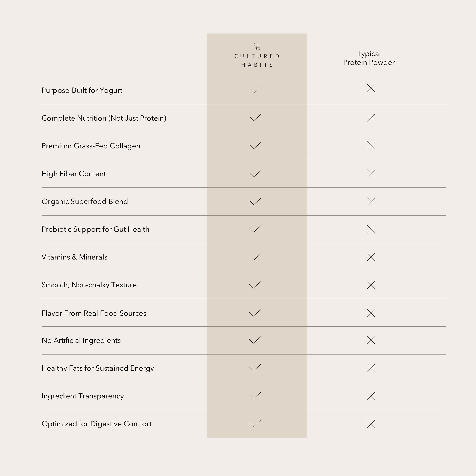Screen dimensions: 476x476
Task: Click the X mark for Vitamins & Minerals
Action: click(x=371, y=257)
